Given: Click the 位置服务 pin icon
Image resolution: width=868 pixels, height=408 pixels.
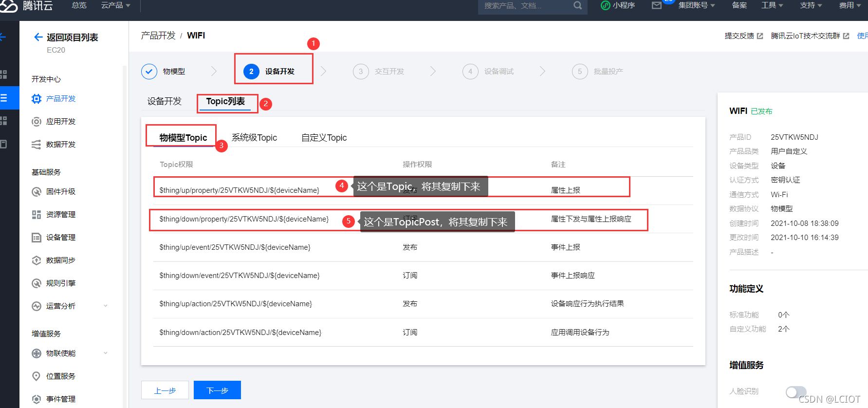Looking at the screenshot, I should click(x=37, y=376).
